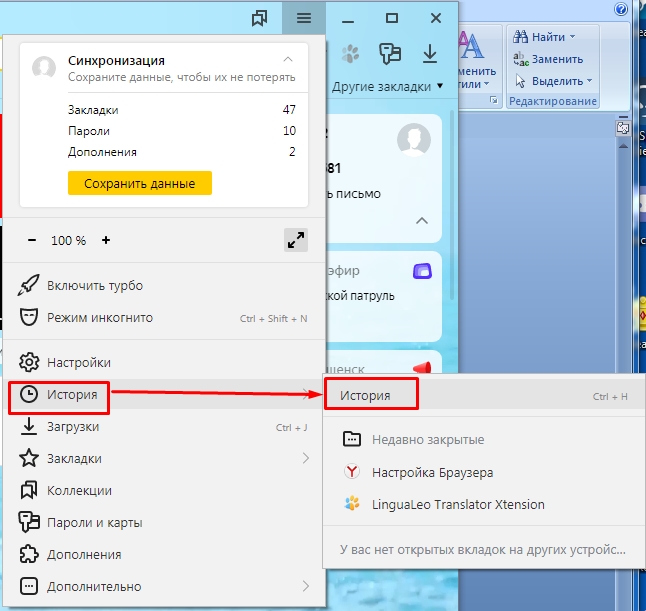Click the key-card icon beside Пароли и карты

click(x=29, y=522)
